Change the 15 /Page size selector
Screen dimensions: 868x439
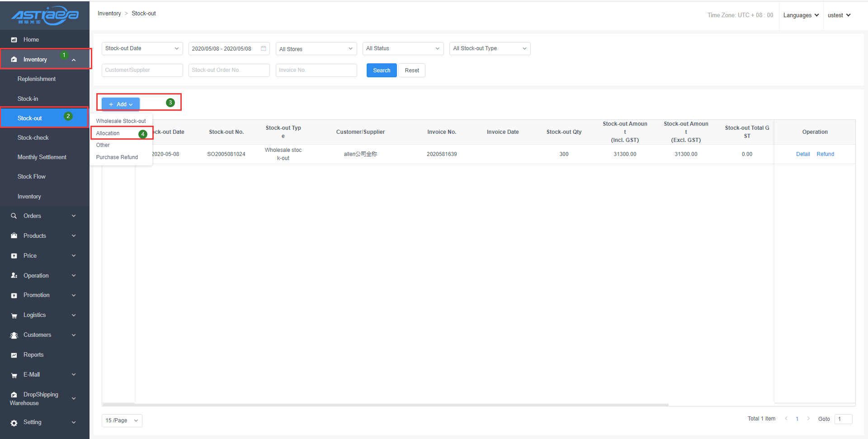coord(122,420)
